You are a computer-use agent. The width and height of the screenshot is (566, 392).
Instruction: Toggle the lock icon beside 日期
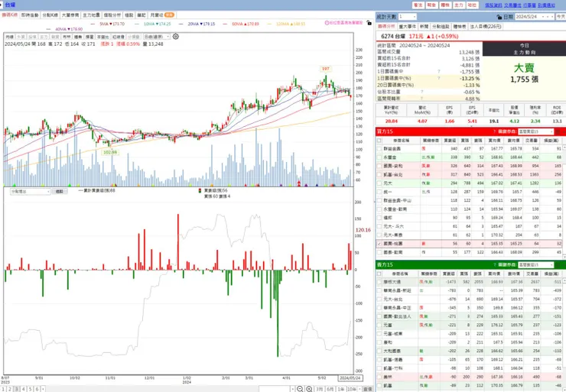point(499,17)
